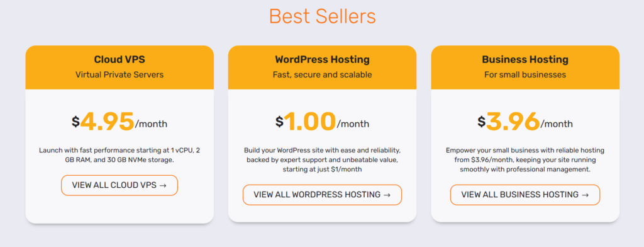Click the $3.96/month price
644x247 pixels.
coord(525,122)
